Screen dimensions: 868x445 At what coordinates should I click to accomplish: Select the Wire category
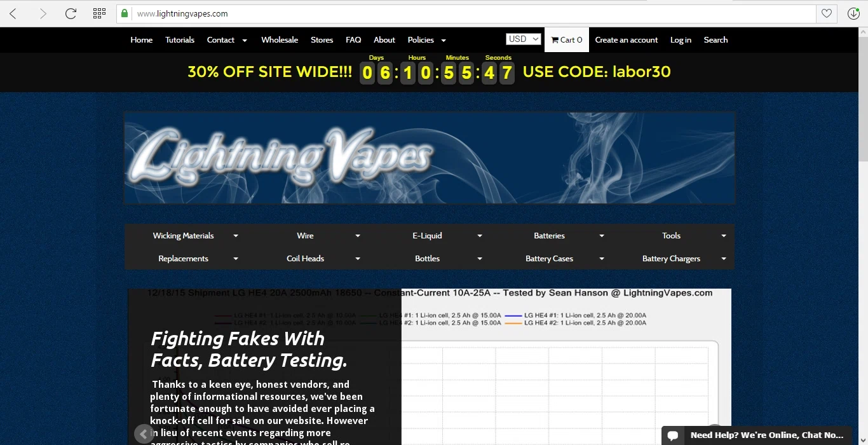305,236
